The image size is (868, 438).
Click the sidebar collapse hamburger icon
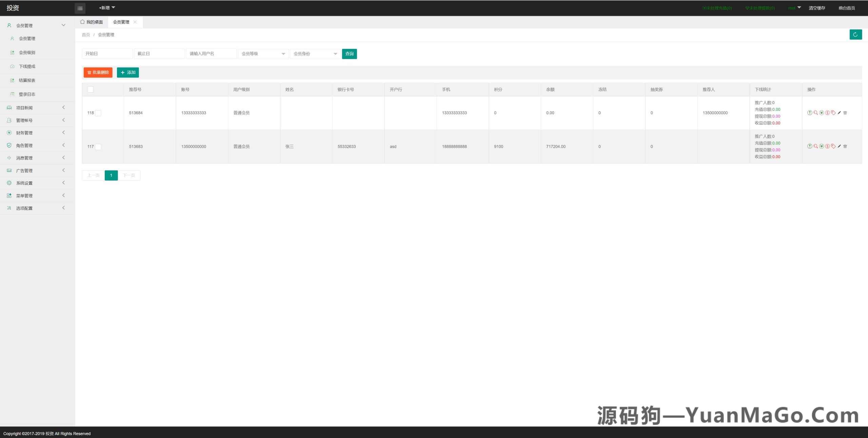(80, 8)
